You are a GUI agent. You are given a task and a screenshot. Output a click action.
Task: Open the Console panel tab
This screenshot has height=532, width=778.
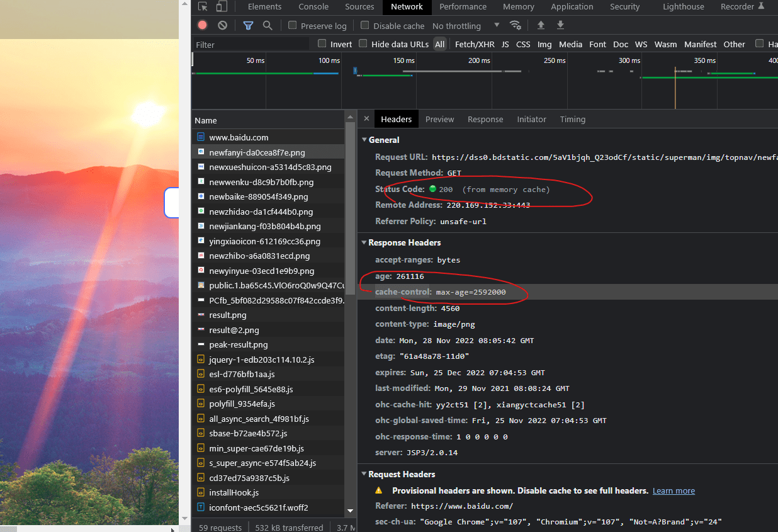click(313, 7)
